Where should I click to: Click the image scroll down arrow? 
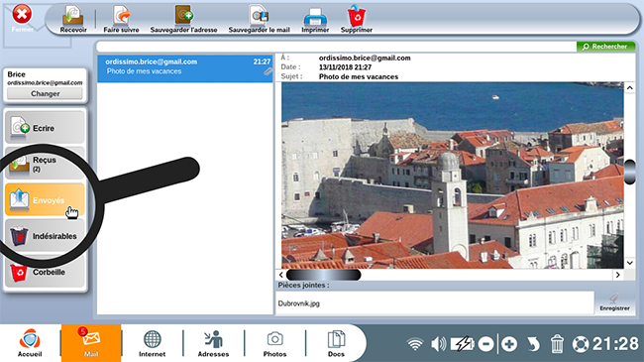point(629,263)
